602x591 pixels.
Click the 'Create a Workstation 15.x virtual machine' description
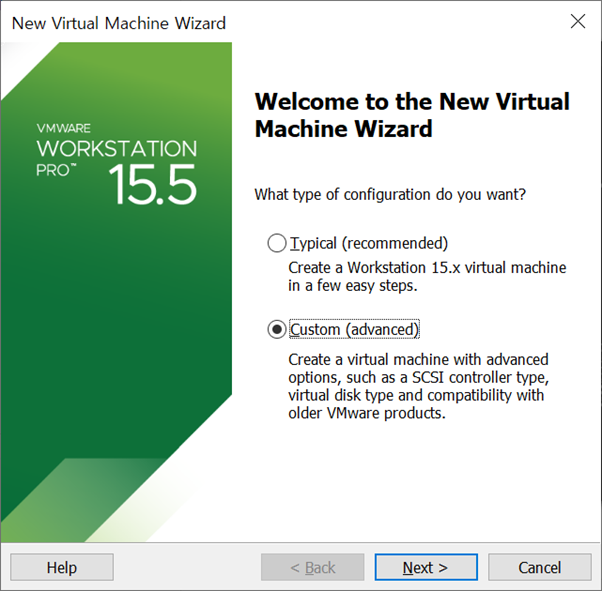427,276
